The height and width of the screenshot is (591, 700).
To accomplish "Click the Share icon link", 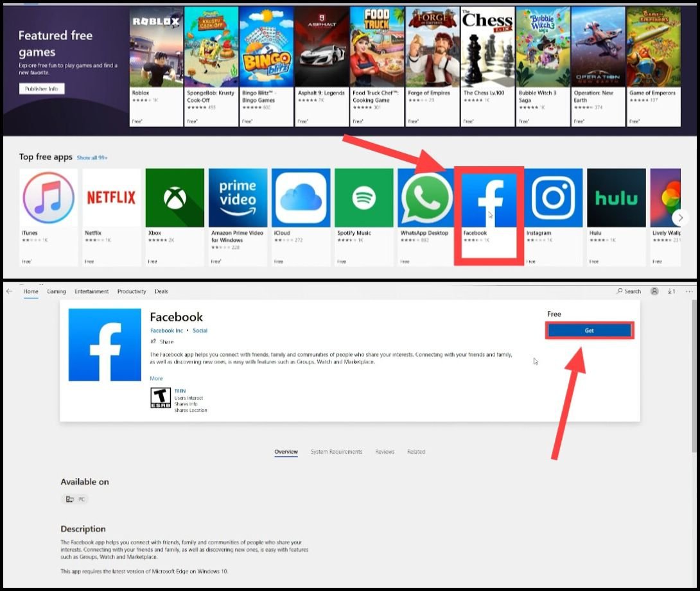I will point(162,341).
